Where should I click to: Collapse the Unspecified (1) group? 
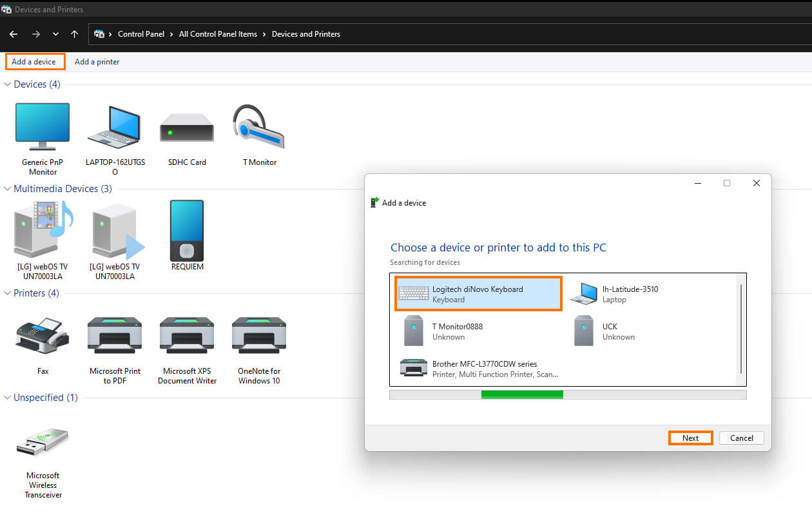(8, 398)
